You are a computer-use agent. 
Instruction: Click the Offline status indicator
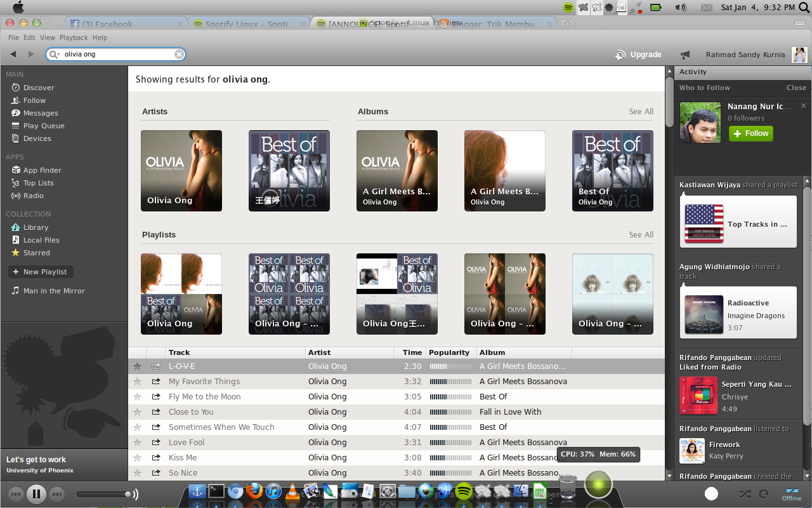(x=792, y=494)
